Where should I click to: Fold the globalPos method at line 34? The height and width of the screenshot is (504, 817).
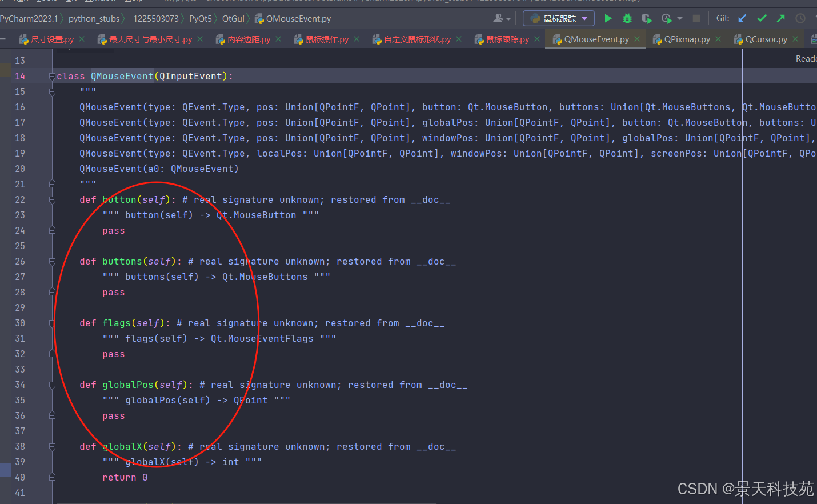pos(52,385)
